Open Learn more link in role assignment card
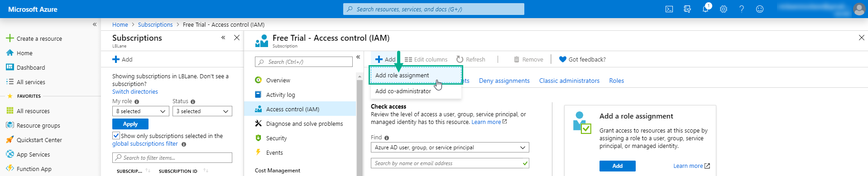The width and height of the screenshot is (868, 176). [691, 166]
